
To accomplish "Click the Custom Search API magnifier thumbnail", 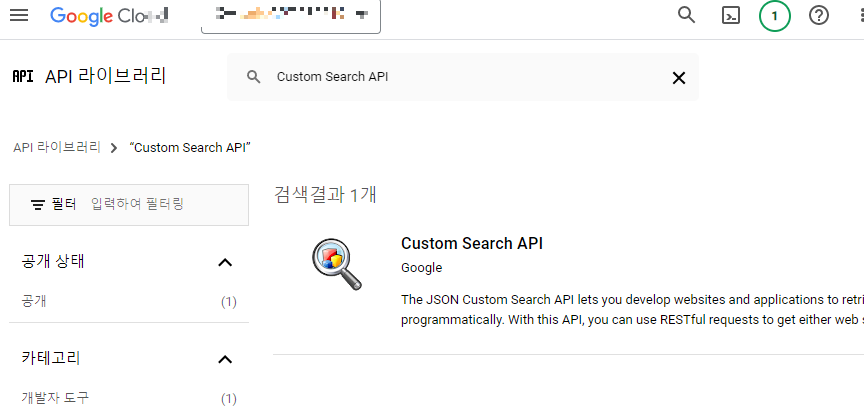I will [x=337, y=265].
